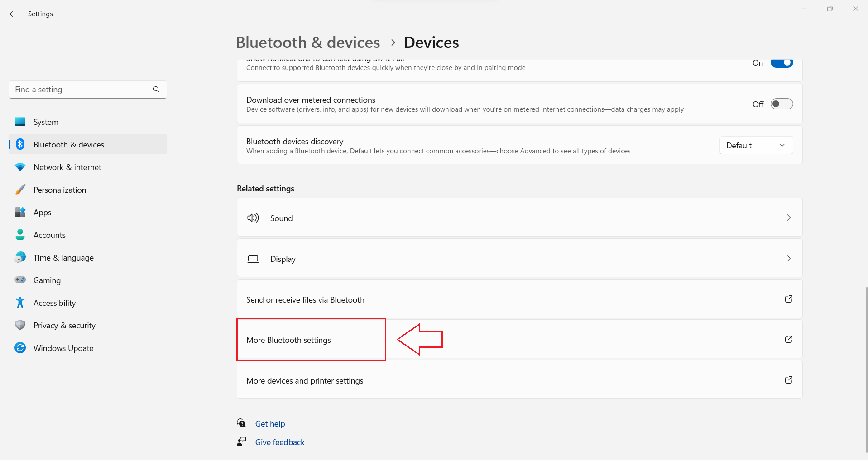The height and width of the screenshot is (460, 868).
Task: Expand the Display settings chevron
Action: (788, 258)
